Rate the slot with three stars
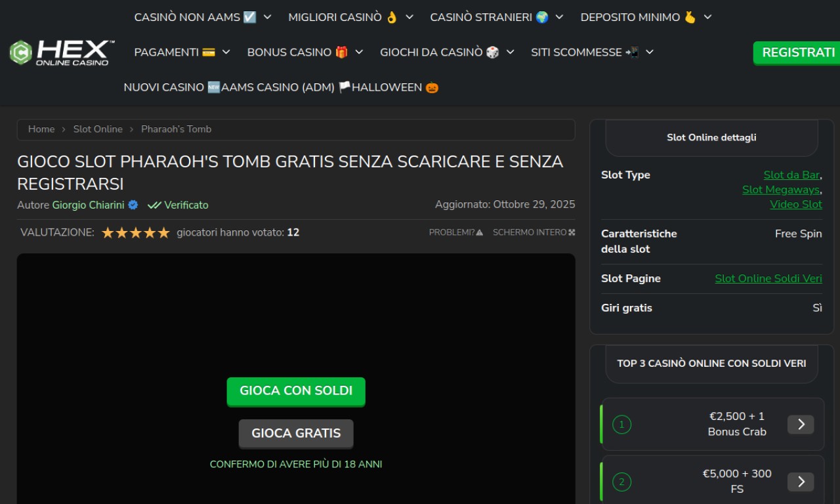The image size is (840, 504). [x=136, y=232]
